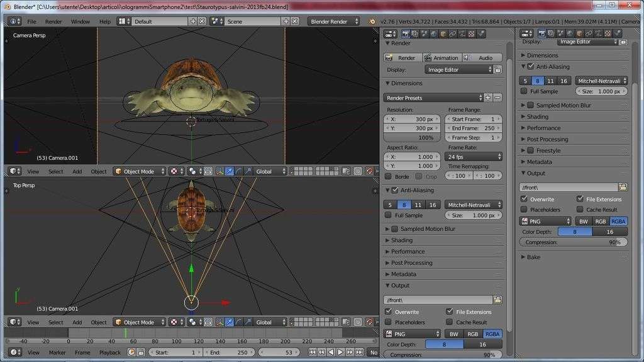
Task: Open Render Presets dropdown
Action: (x=433, y=98)
